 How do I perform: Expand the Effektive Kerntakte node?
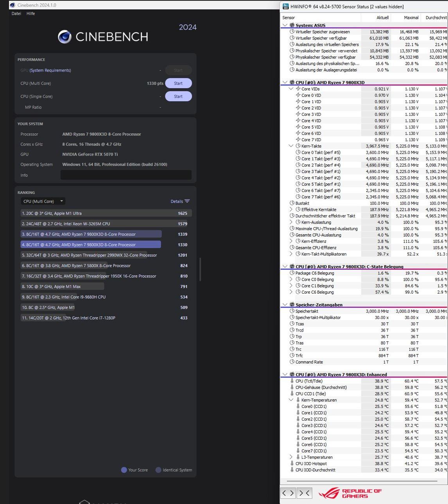click(291, 210)
